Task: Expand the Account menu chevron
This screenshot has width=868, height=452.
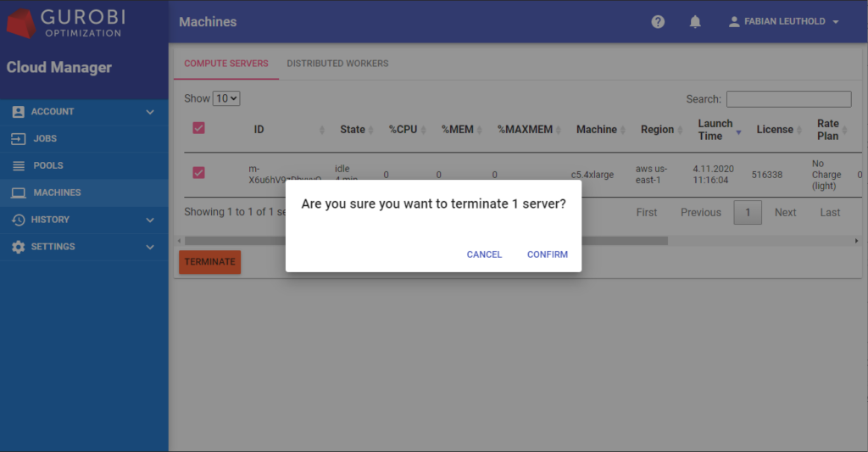Action: tap(150, 112)
